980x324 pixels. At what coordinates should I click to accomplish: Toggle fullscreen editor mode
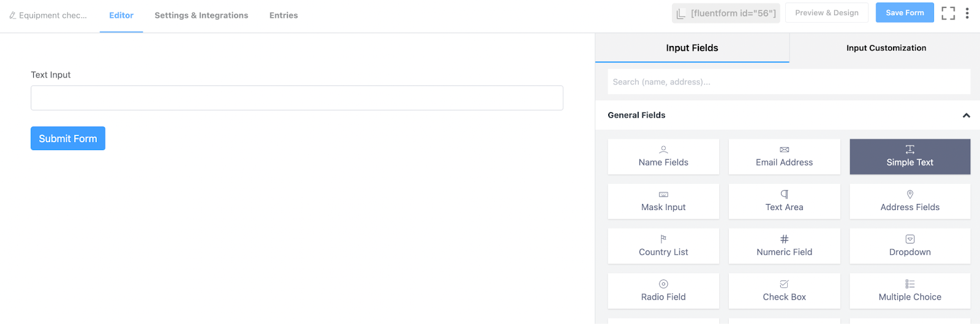click(x=948, y=13)
